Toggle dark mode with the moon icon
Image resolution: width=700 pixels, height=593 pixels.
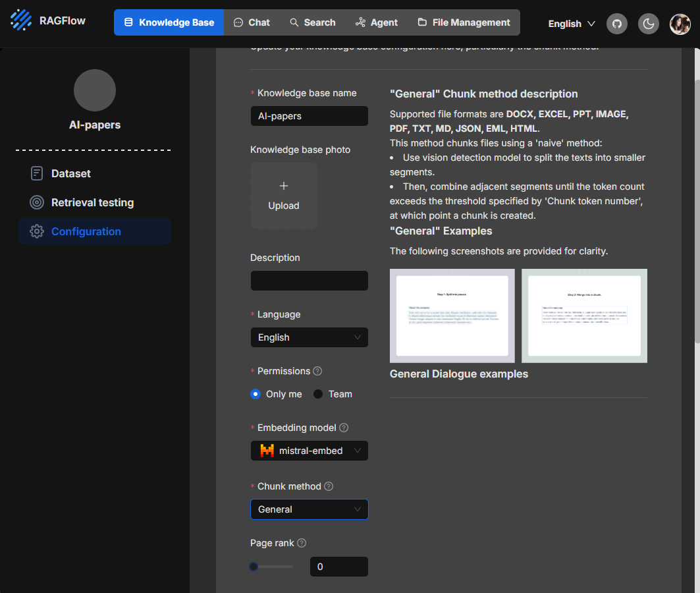(649, 24)
